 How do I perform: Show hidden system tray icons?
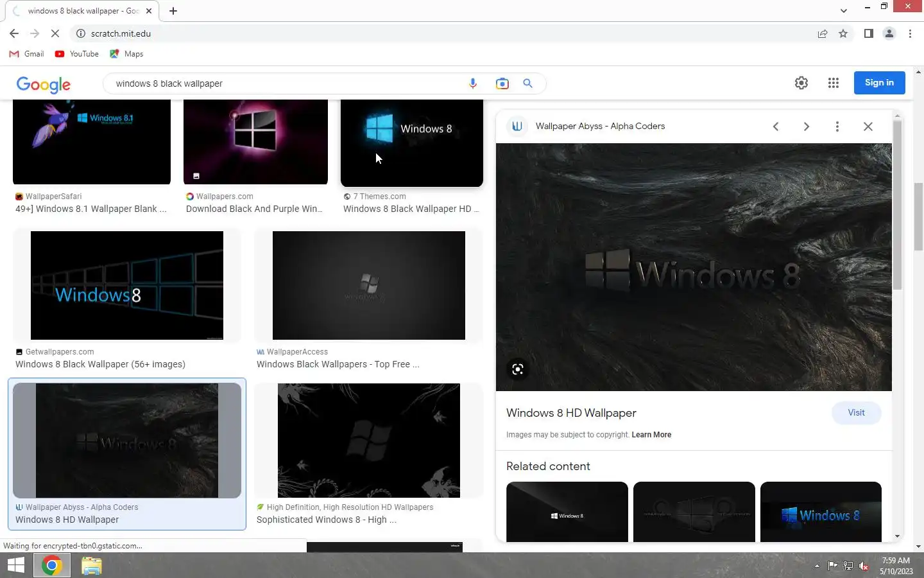pyautogui.click(x=817, y=566)
